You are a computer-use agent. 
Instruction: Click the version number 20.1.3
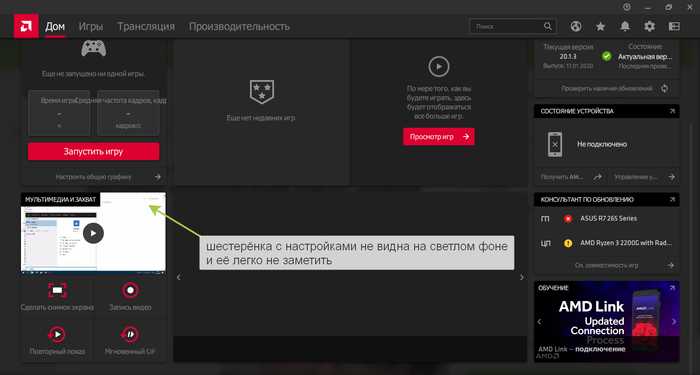pos(568,57)
